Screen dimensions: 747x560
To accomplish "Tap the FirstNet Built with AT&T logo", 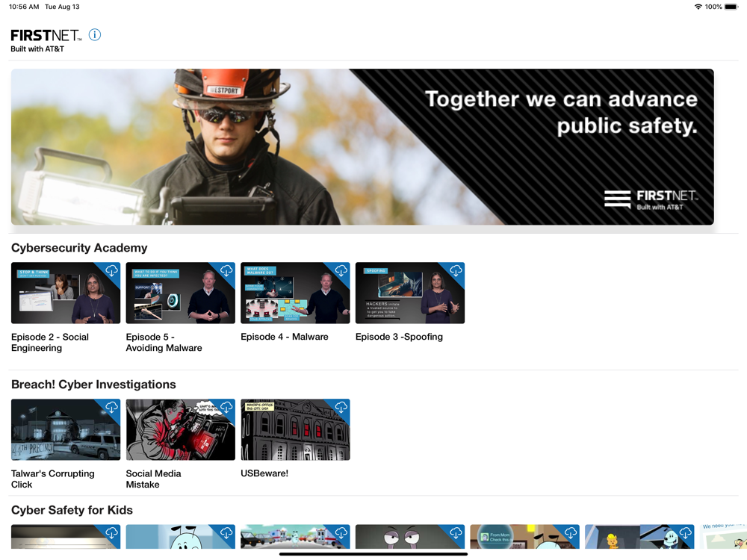I will (x=46, y=40).
